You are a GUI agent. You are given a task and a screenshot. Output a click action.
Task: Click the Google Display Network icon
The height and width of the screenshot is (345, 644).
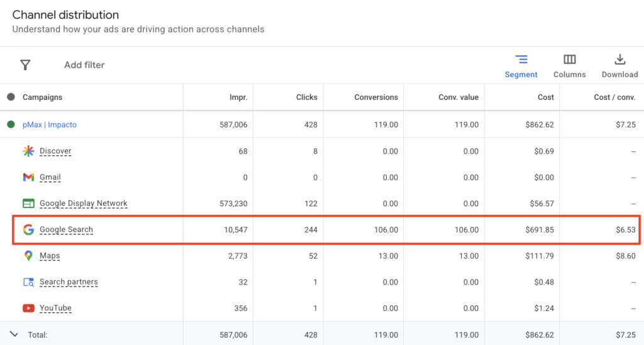[x=28, y=204]
